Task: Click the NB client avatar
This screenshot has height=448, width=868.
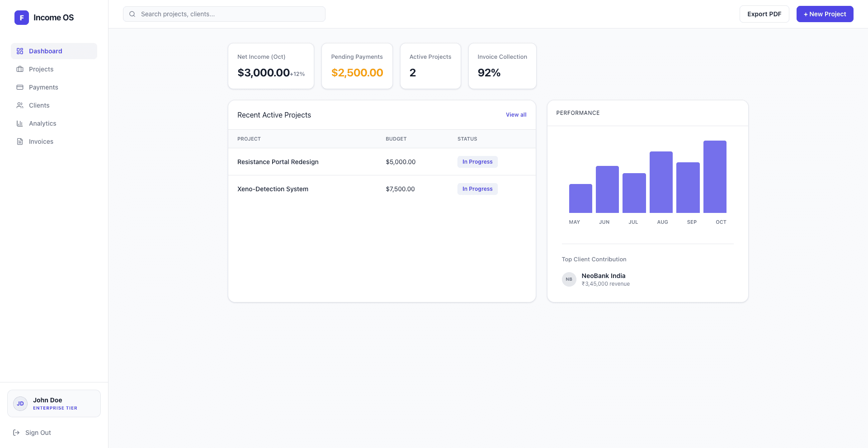Action: pos(569,279)
